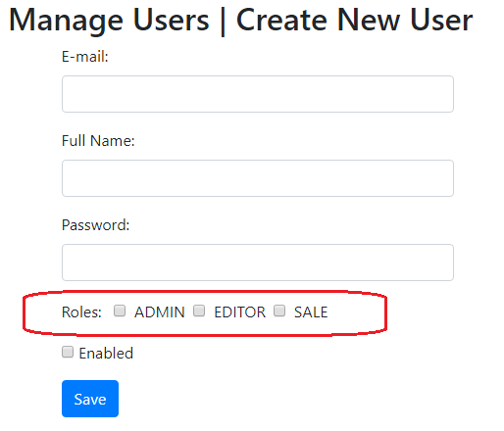Image resolution: width=504 pixels, height=431 pixels.
Task: Click the Password label text
Action: (x=96, y=225)
